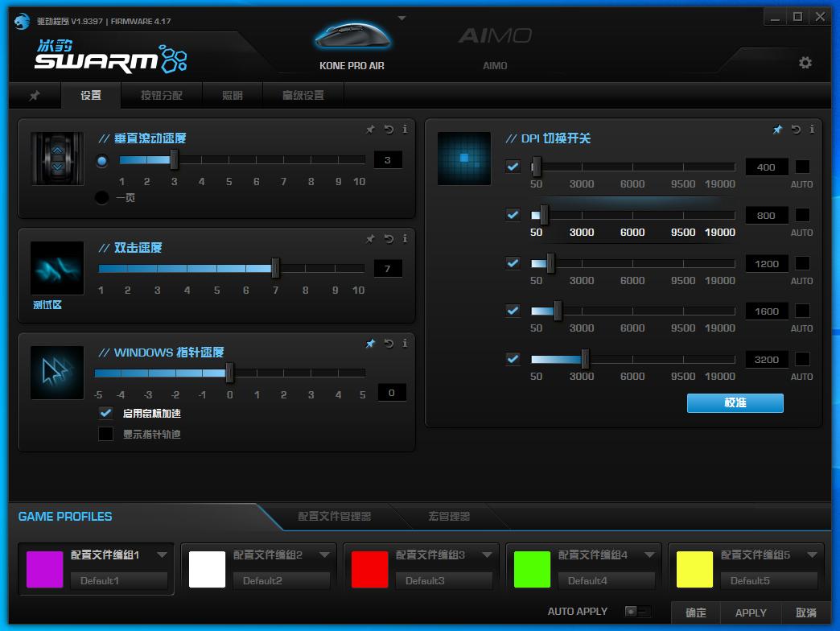Click the APPLY button
This screenshot has width=840, height=631.
tap(750, 612)
